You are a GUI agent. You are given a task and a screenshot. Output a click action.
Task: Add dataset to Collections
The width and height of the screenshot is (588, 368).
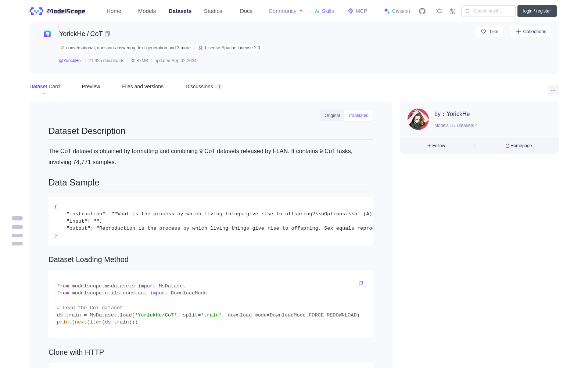(x=531, y=32)
